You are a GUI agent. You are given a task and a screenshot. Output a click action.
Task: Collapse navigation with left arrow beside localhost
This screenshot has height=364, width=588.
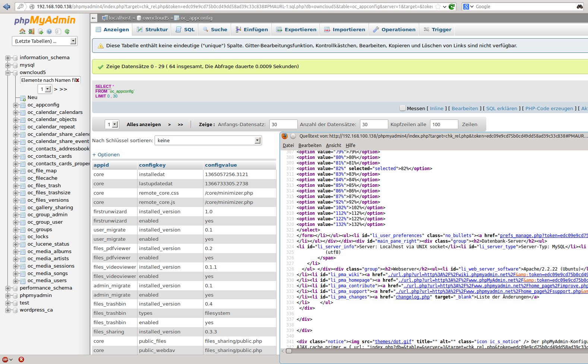tap(94, 18)
